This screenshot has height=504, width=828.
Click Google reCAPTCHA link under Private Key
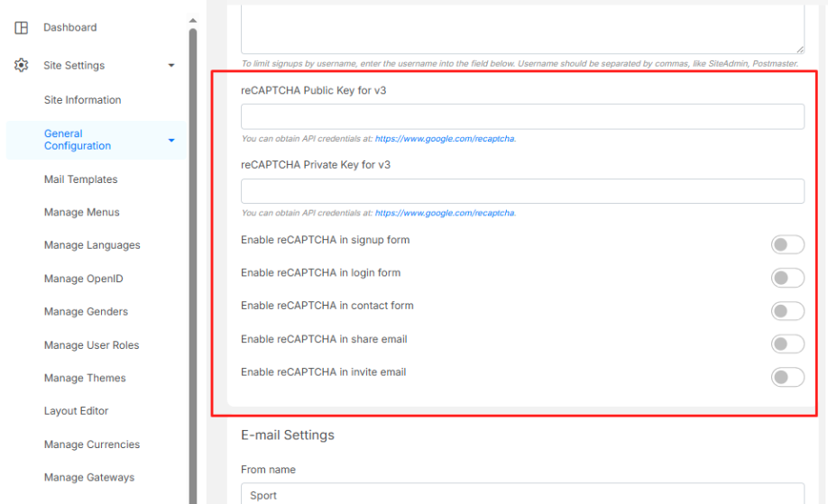pos(445,214)
